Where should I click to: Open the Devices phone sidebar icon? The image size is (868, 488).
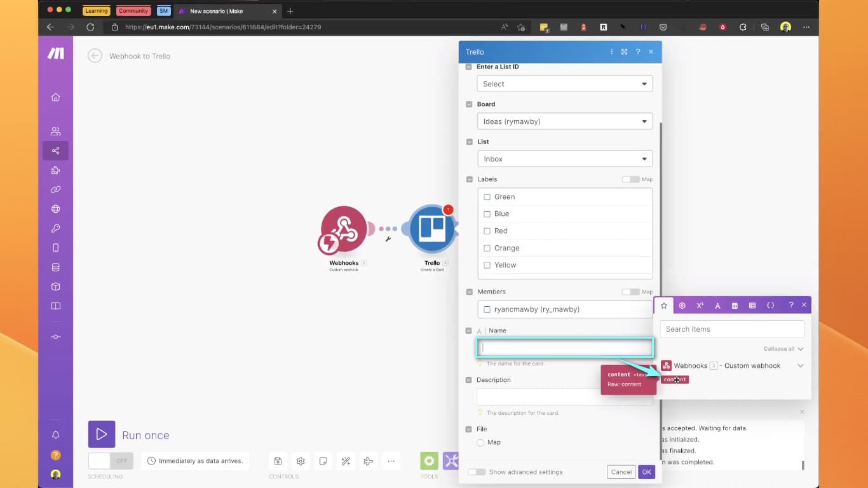pyautogui.click(x=55, y=248)
